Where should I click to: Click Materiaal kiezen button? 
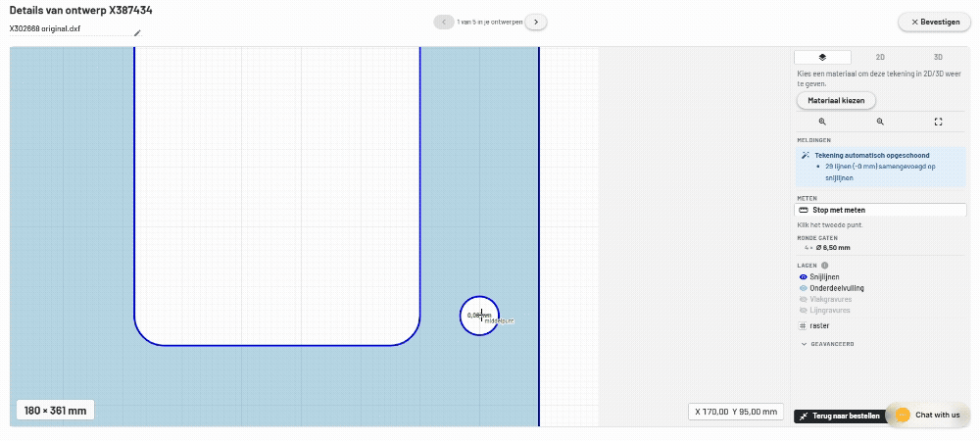836,100
